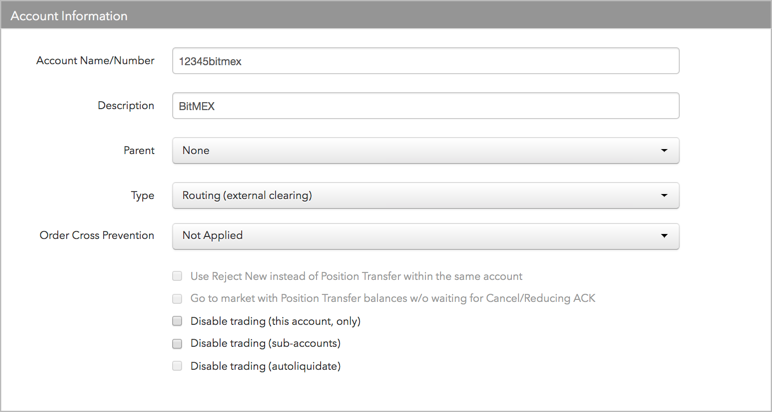
Task: Click the Order Cross Prevention caret icon
Action: 664,236
